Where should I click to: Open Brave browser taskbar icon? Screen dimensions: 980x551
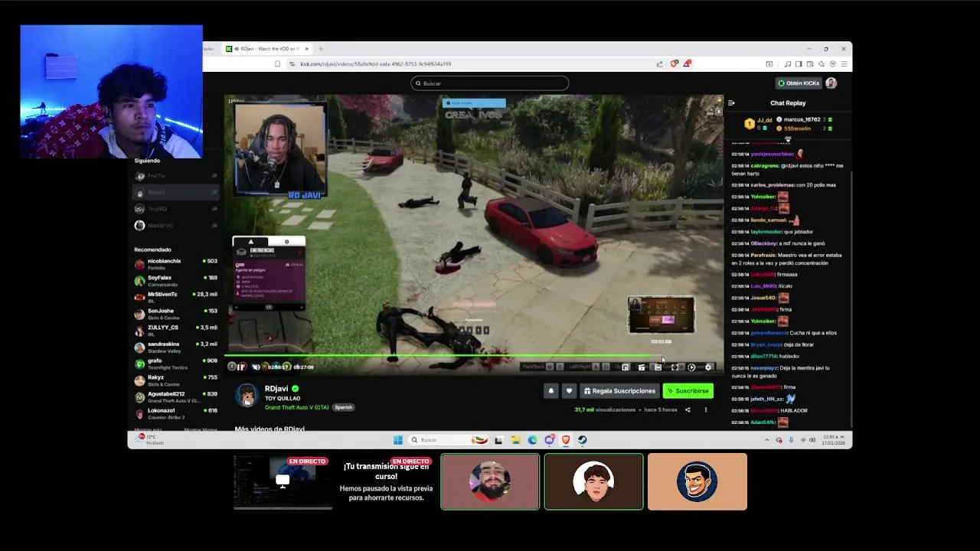(x=566, y=440)
